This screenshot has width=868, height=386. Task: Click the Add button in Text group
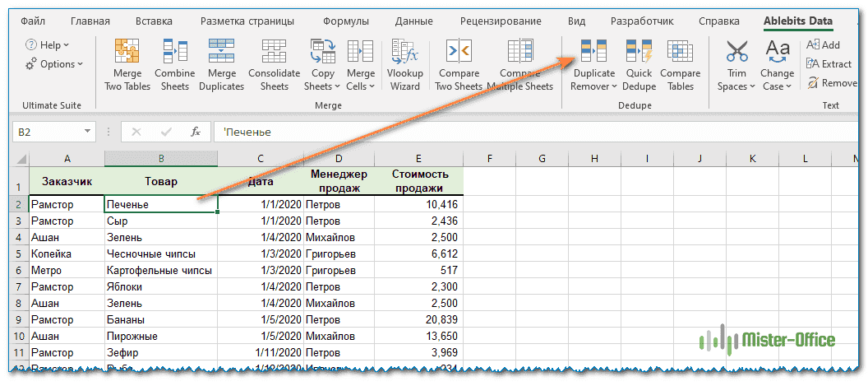click(824, 44)
